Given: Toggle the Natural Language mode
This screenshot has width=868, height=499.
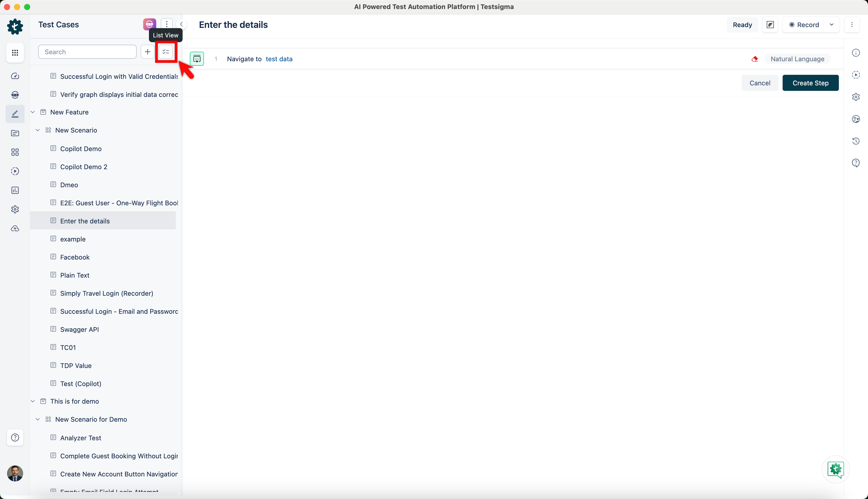Looking at the screenshot, I should pyautogui.click(x=797, y=58).
